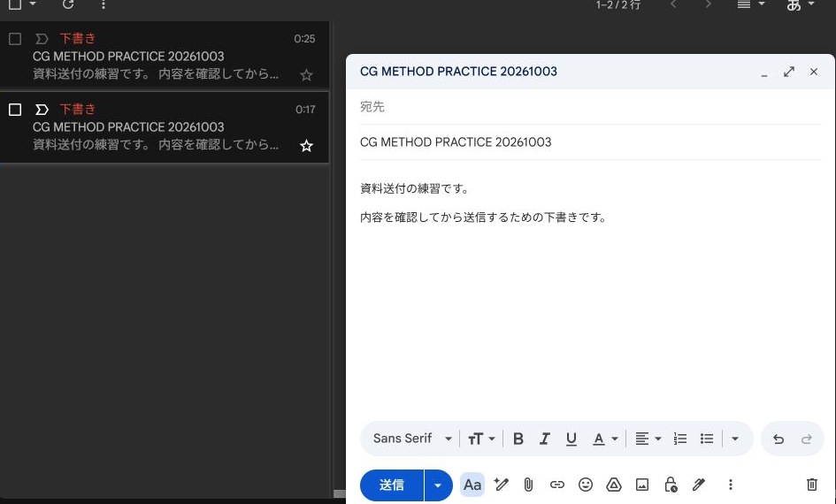
Task: Open the draft saved at 0:25
Action: click(165, 56)
